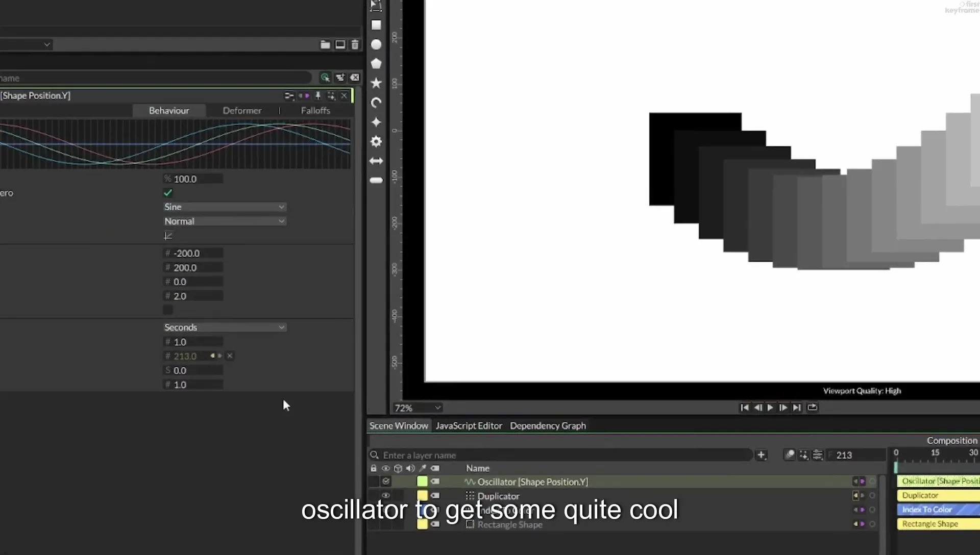This screenshot has width=980, height=555.
Task: Click the yellow color swatch on Duplicator layer
Action: pos(422,495)
